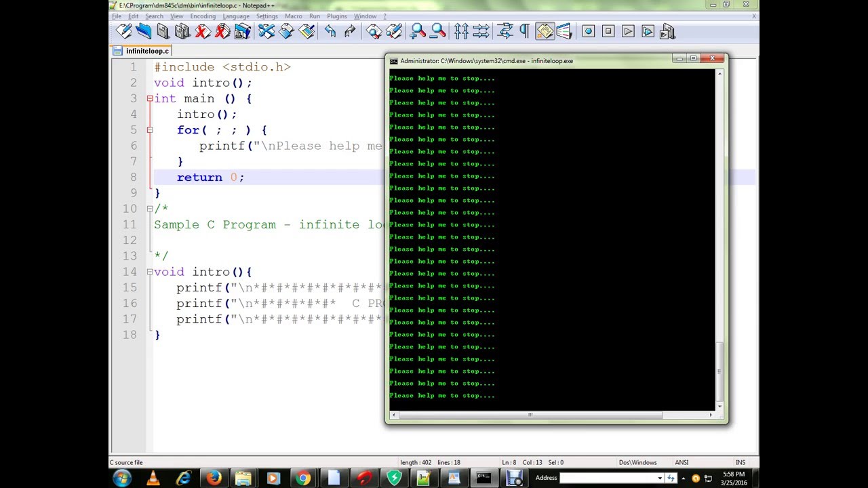Click the Undo arrow icon

330,31
